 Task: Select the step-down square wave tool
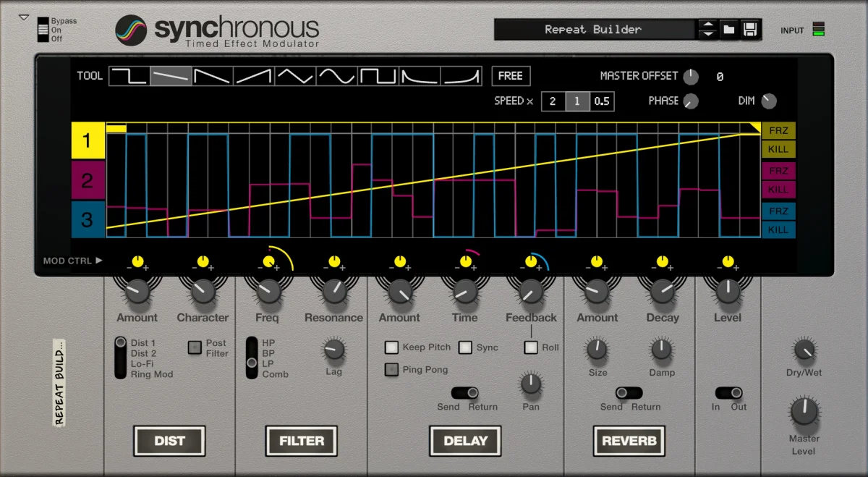point(129,75)
